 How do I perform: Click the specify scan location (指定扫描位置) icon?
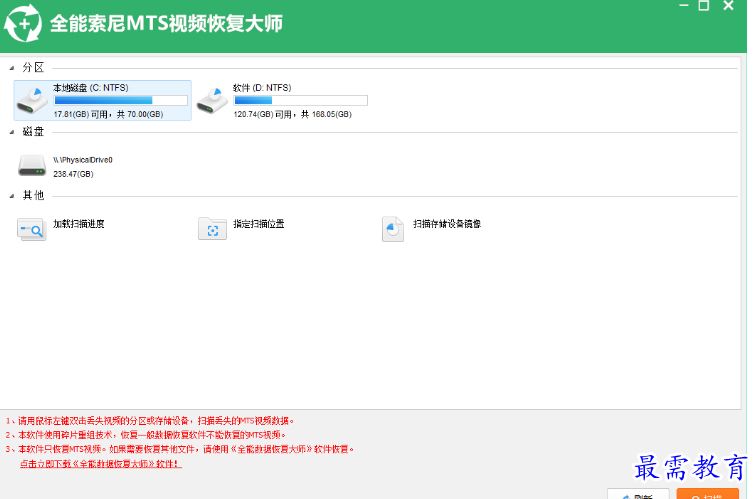(212, 229)
